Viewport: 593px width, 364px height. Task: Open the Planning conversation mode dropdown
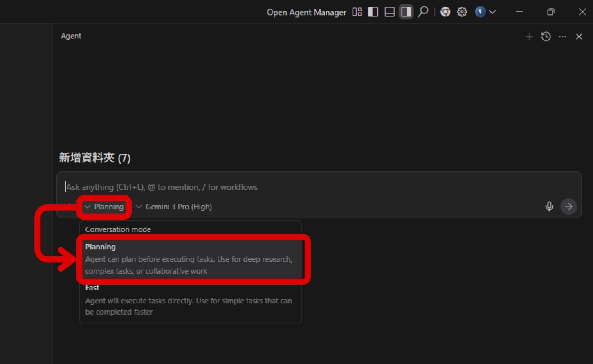[104, 207]
